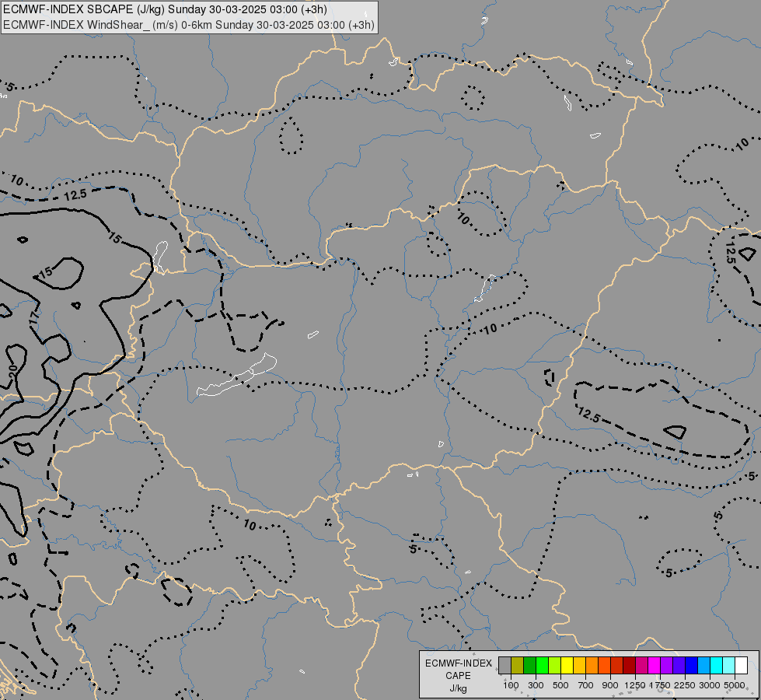Select the dark green legend swatch
761x700 pixels.
click(x=529, y=665)
